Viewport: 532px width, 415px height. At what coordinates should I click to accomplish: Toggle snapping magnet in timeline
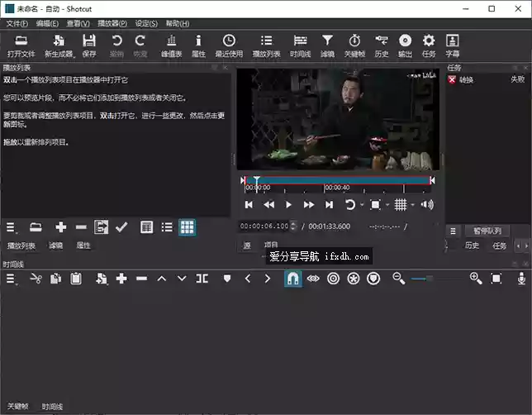coord(292,279)
